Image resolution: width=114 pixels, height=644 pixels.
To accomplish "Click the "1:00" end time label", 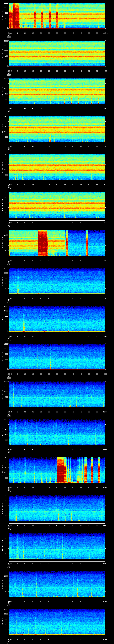I will (x=105, y=71).
